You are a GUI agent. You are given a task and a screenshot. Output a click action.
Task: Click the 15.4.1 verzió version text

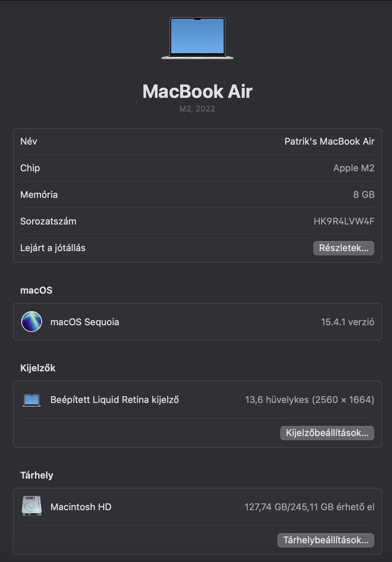[x=347, y=322]
